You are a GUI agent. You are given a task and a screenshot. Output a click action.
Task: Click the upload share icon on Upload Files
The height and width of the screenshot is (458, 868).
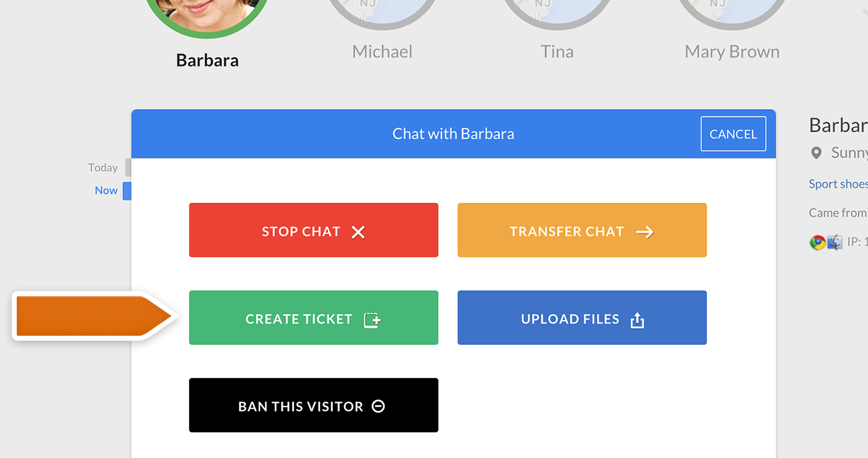pyautogui.click(x=637, y=320)
